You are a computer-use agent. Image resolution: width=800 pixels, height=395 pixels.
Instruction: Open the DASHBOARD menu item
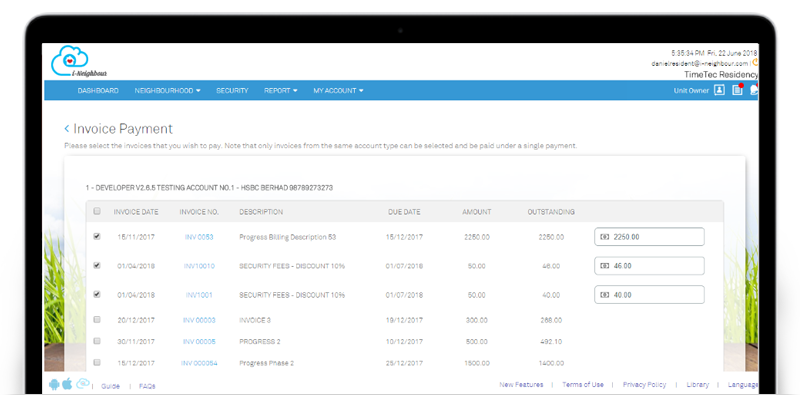point(98,90)
